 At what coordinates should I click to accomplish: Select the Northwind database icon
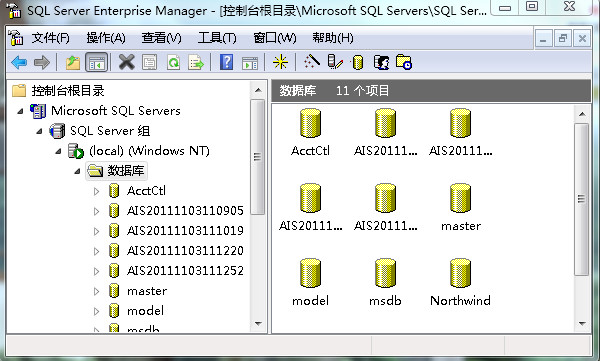point(460,283)
